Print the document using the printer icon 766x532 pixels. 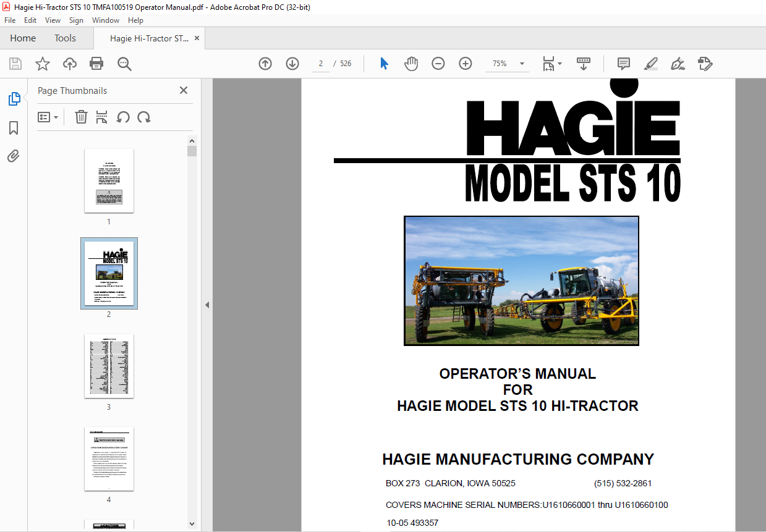pyautogui.click(x=96, y=64)
